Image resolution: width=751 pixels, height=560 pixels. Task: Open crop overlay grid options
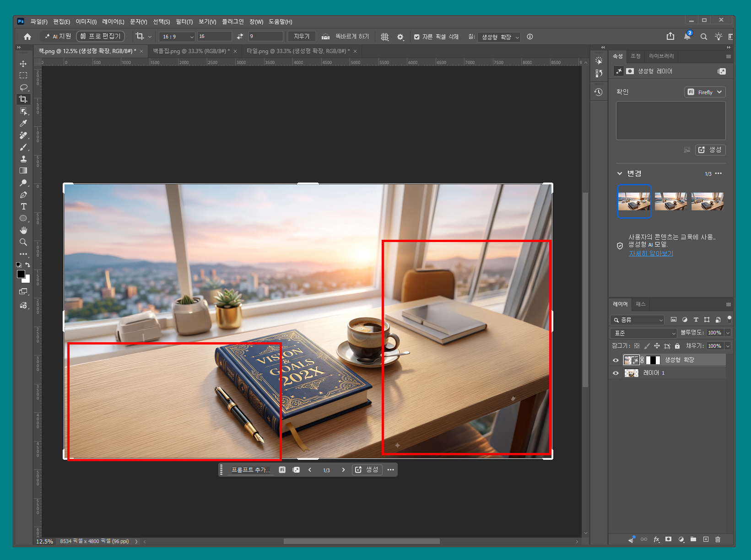[x=385, y=37]
